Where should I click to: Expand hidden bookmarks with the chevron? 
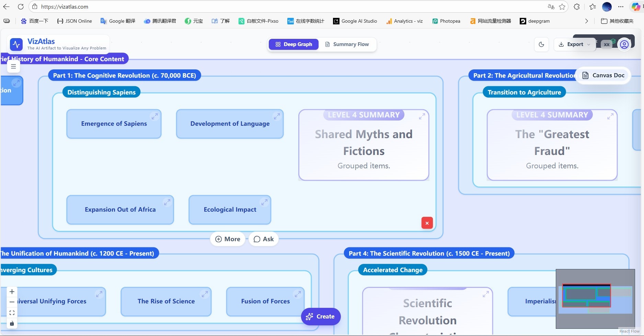click(586, 21)
